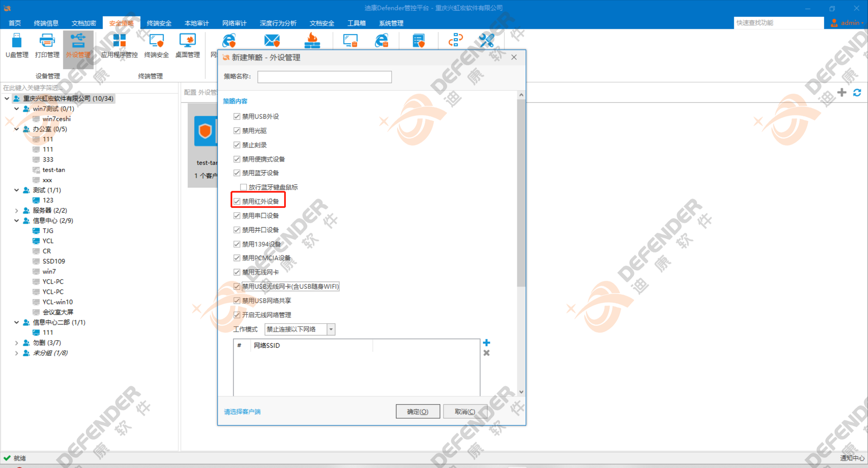
Task: Click 取消(C) button
Action: click(x=465, y=411)
